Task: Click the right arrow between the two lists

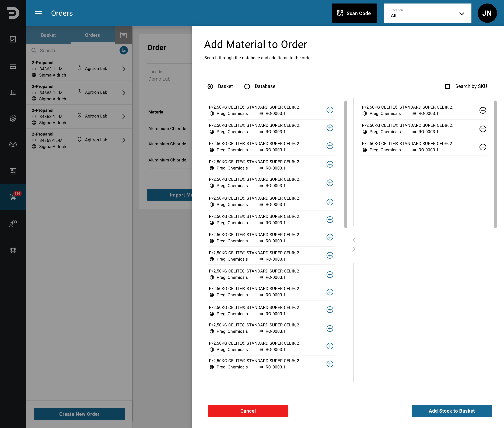Action: tap(354, 249)
